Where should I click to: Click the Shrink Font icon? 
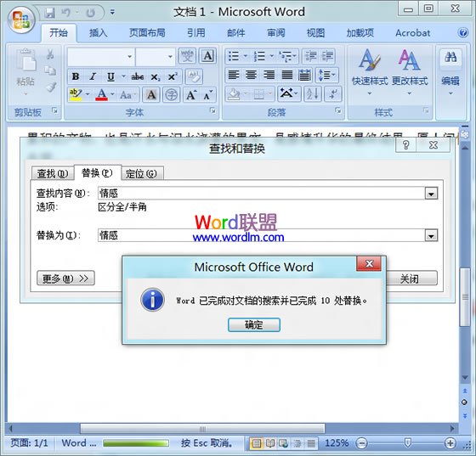[x=207, y=95]
